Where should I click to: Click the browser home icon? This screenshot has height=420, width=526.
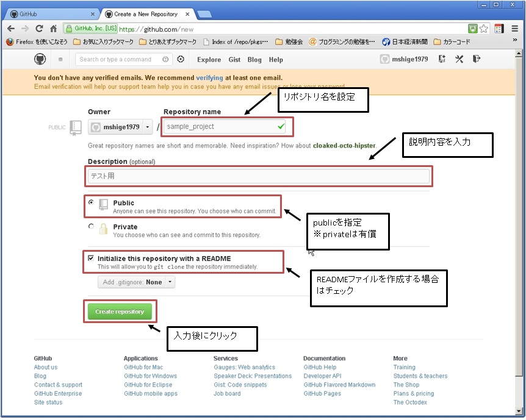click(53, 29)
